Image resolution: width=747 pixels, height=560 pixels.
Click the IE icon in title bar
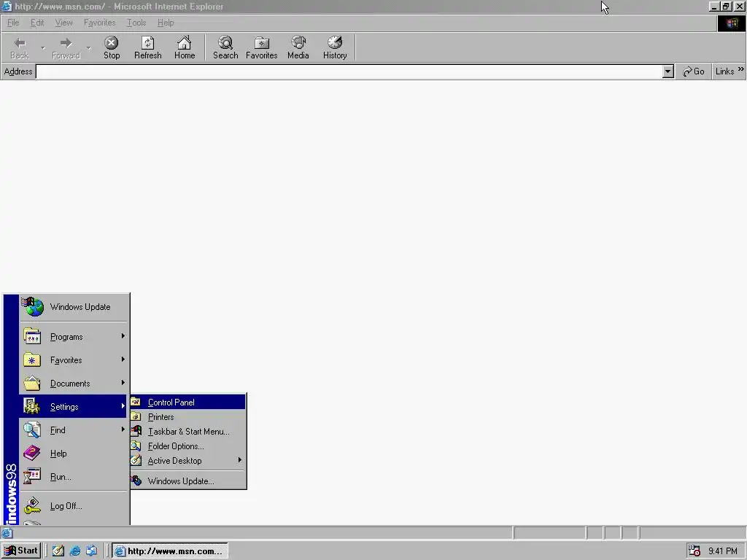7,6
